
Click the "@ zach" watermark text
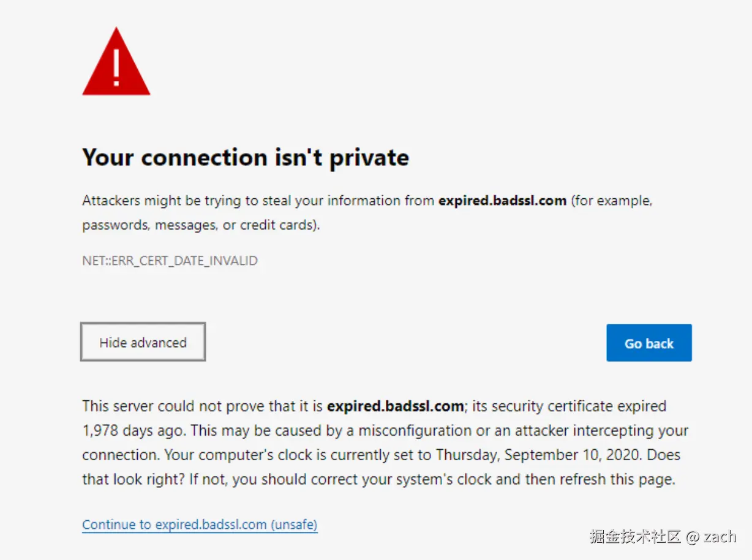(x=712, y=537)
